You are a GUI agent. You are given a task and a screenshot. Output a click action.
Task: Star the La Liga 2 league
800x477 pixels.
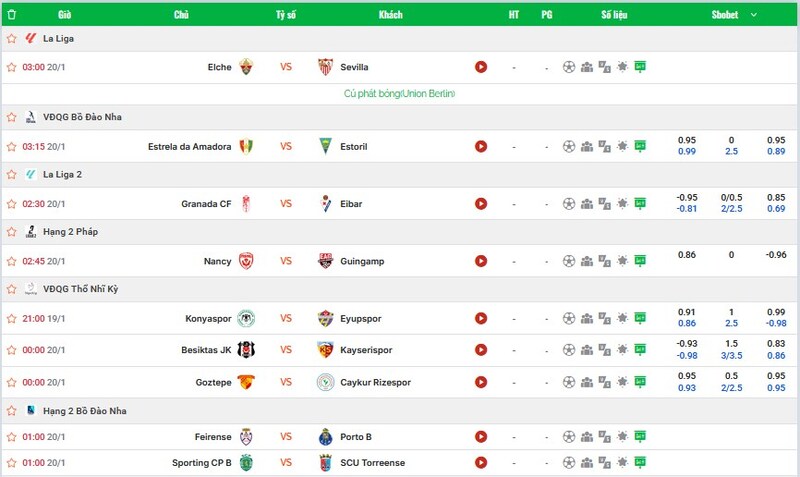coord(11,174)
